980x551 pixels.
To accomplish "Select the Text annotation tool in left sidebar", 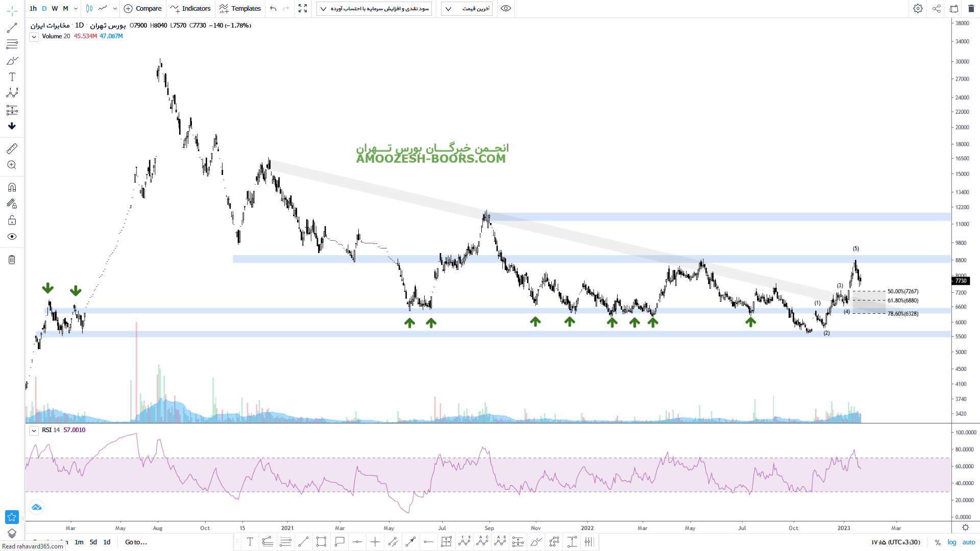I will tap(12, 77).
